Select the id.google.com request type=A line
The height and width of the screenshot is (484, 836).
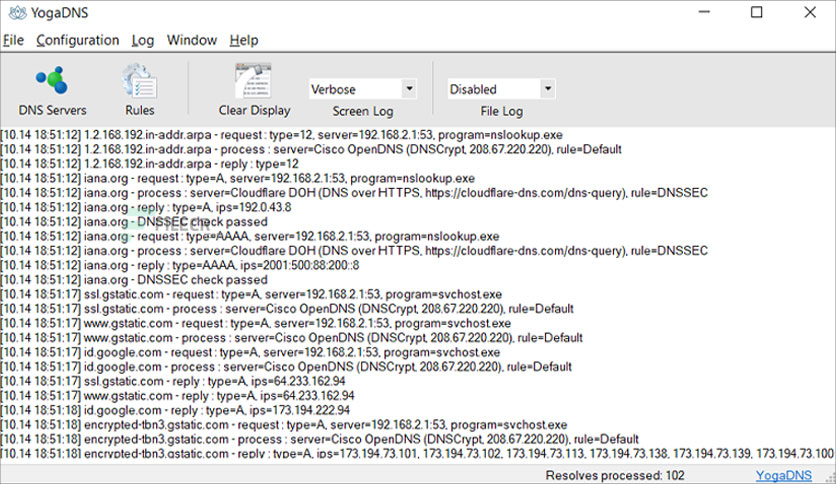[x=251, y=352]
